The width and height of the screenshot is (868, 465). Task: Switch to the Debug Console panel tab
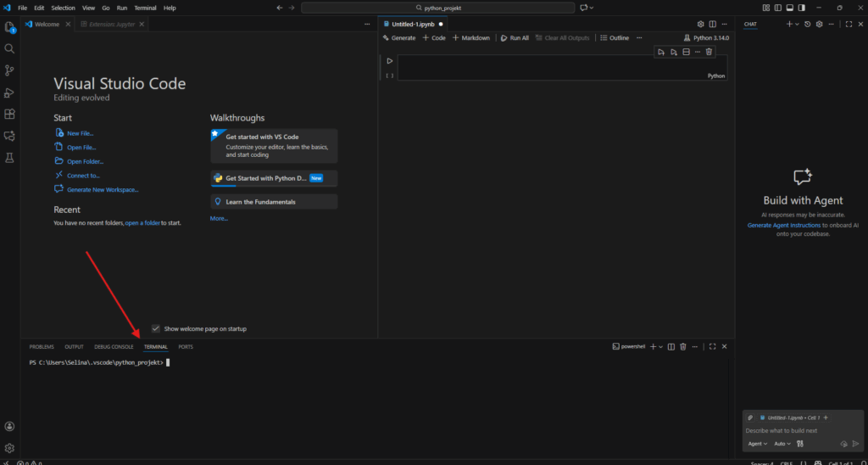point(114,347)
